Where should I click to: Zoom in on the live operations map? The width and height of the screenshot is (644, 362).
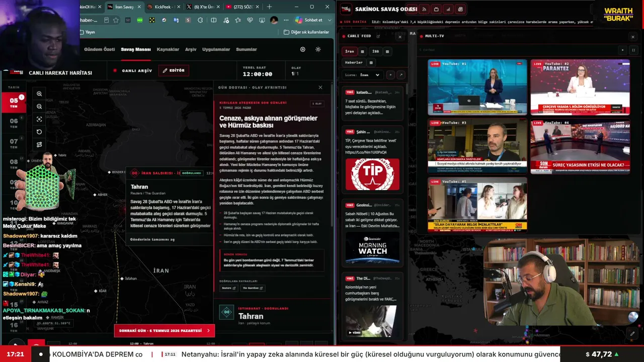point(39,94)
